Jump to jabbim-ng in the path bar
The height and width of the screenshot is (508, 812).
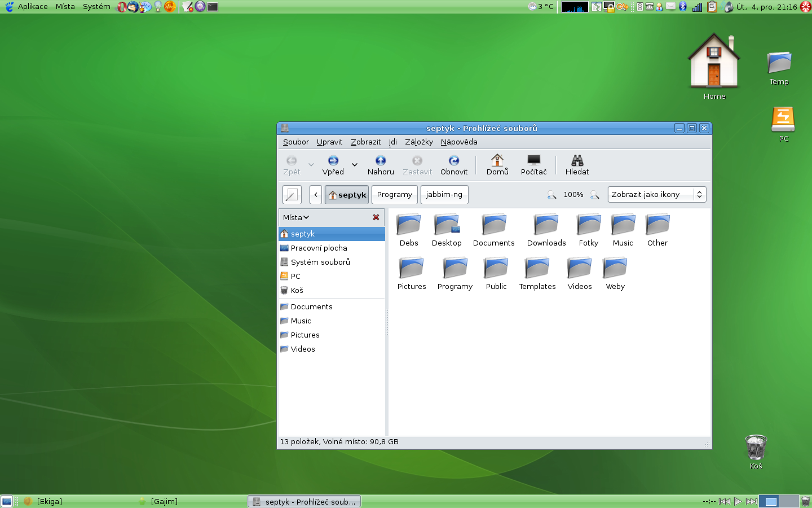pos(444,195)
